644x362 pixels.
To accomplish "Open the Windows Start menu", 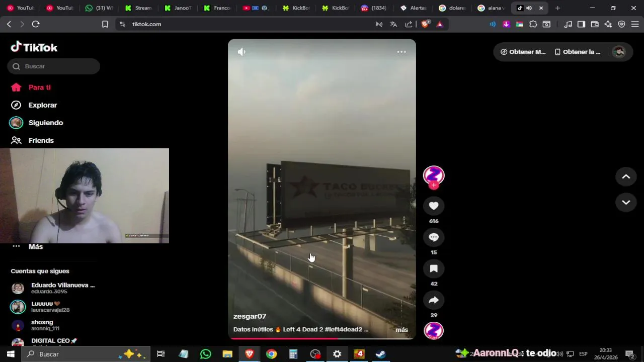I will click(x=11, y=354).
